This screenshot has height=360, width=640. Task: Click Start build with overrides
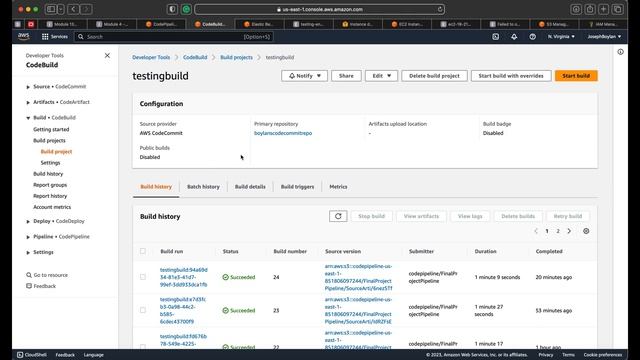pos(511,76)
